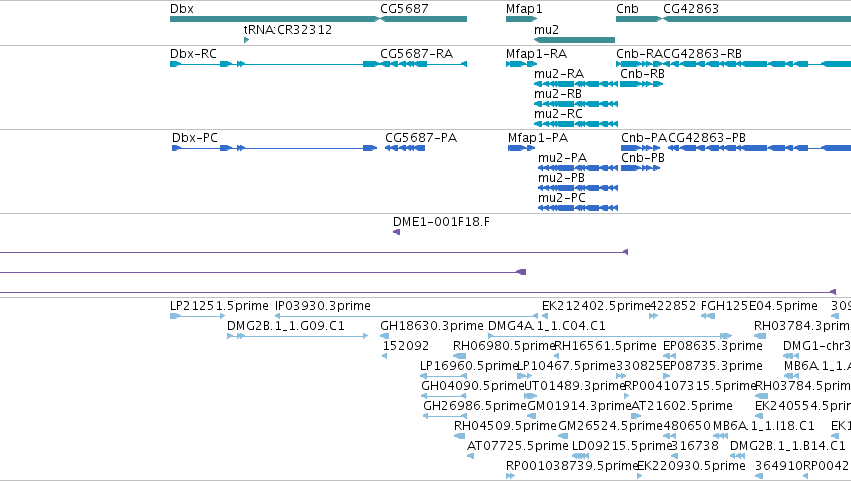Select the RH03784.3prime EST label

802,326
